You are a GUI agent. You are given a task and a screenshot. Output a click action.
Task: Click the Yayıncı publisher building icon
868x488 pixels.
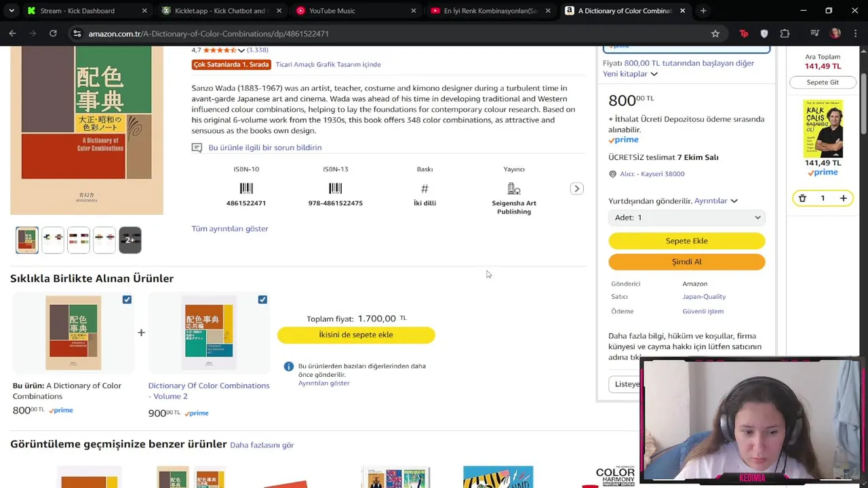tap(514, 188)
